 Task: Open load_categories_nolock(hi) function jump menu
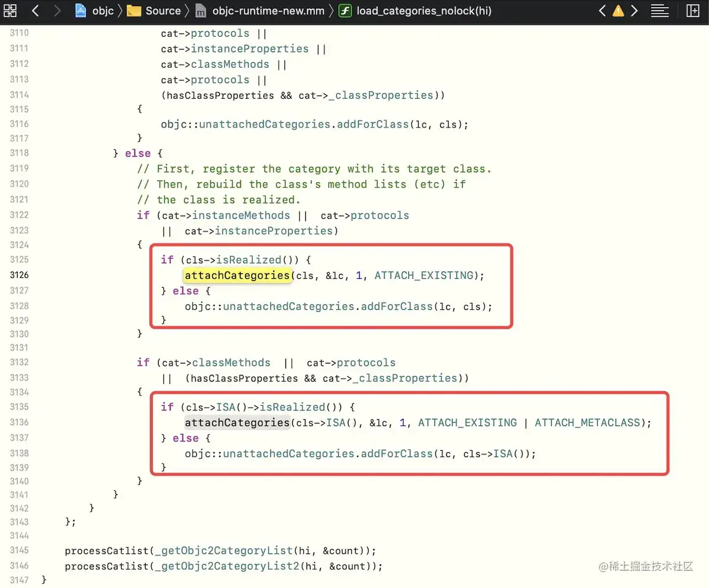[x=424, y=11]
